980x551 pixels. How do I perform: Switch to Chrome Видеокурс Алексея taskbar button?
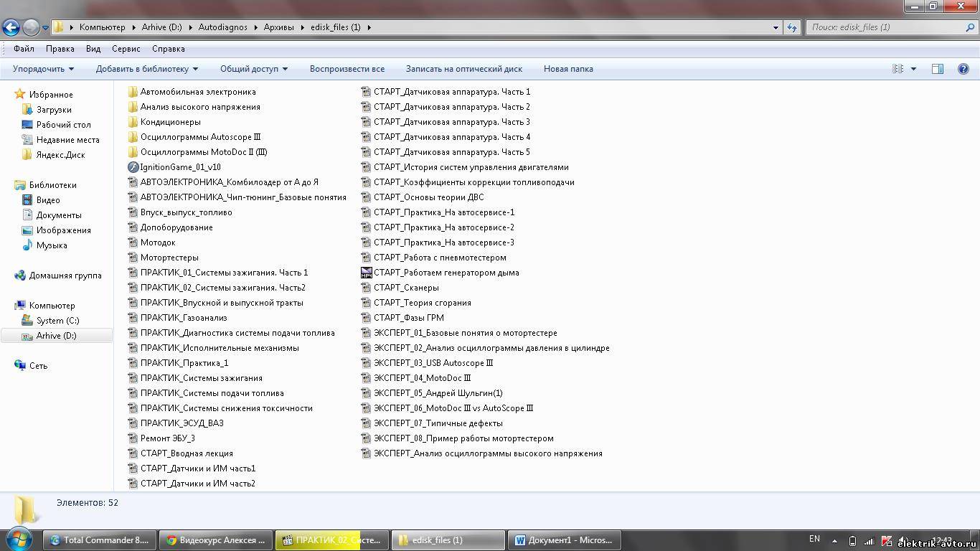[x=215, y=540]
